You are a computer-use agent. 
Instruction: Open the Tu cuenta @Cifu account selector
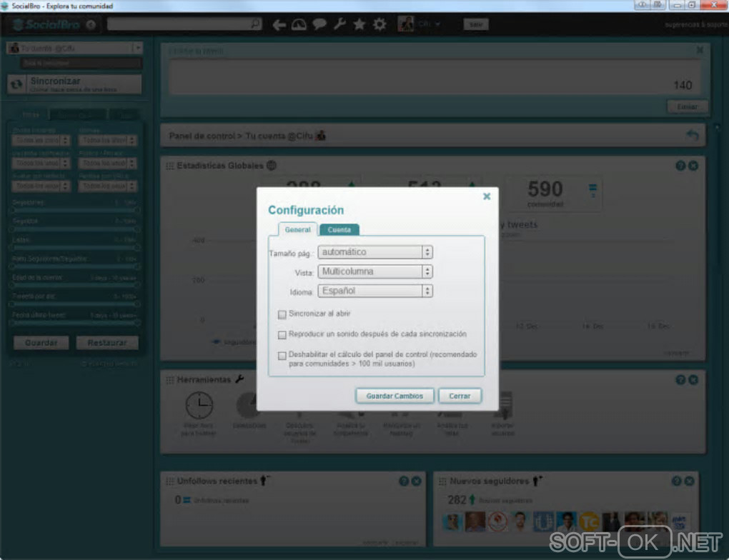pyautogui.click(x=74, y=48)
